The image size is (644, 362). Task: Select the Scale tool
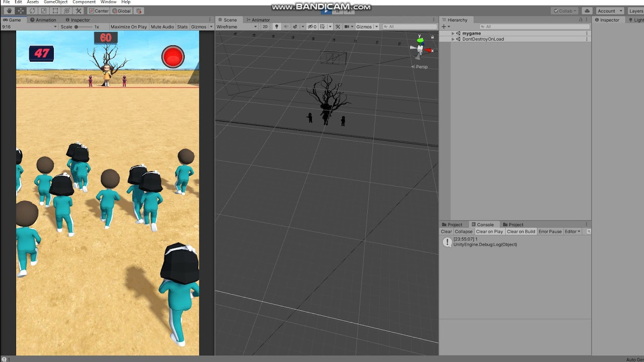44,11
